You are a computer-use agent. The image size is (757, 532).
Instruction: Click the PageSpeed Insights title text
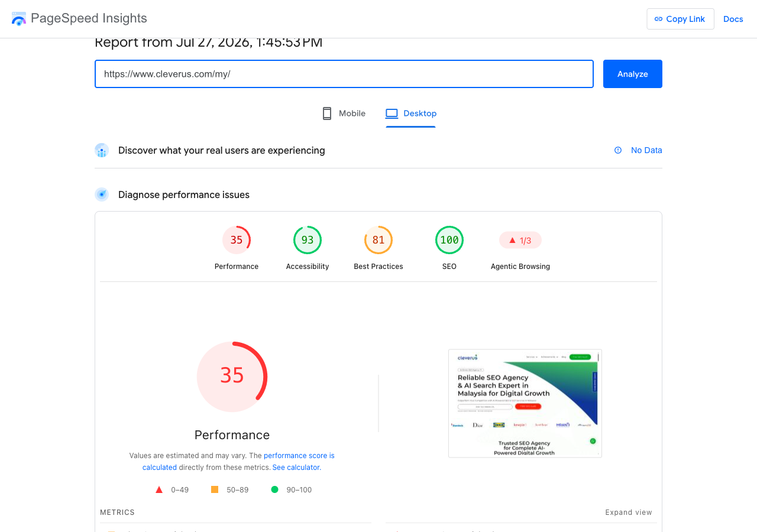click(x=89, y=18)
